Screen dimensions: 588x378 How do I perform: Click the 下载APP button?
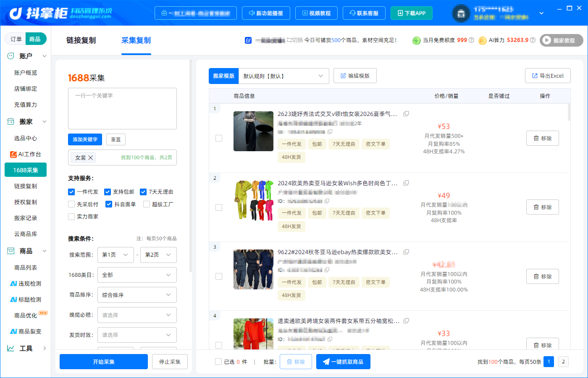pyautogui.click(x=412, y=13)
